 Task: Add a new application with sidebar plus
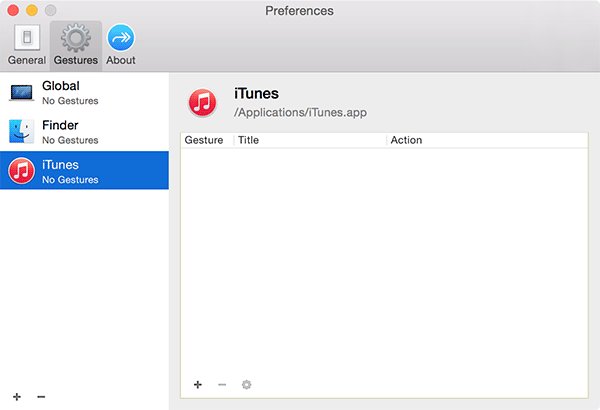coord(16,397)
